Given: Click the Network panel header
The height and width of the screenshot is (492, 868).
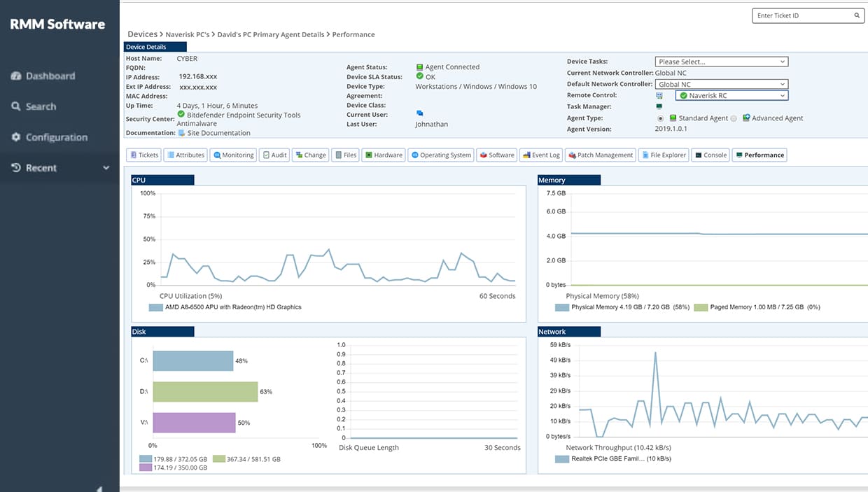Looking at the screenshot, I should coord(569,332).
